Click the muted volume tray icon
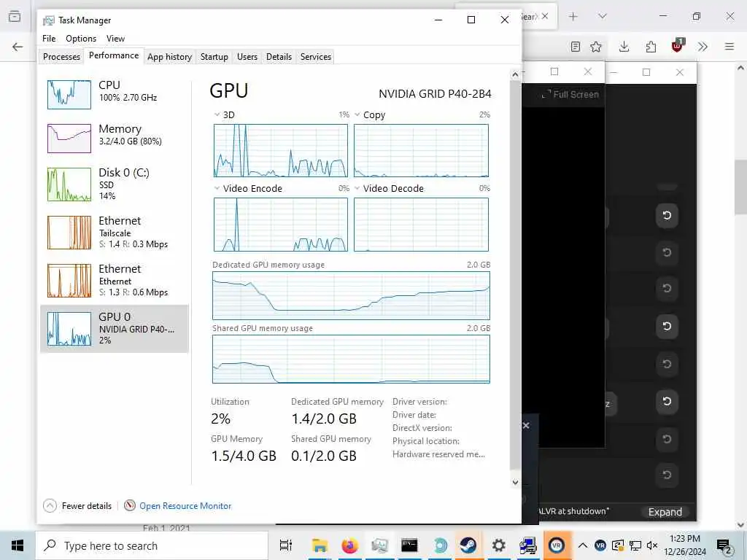Image resolution: width=747 pixels, height=560 pixels. pyautogui.click(x=652, y=545)
